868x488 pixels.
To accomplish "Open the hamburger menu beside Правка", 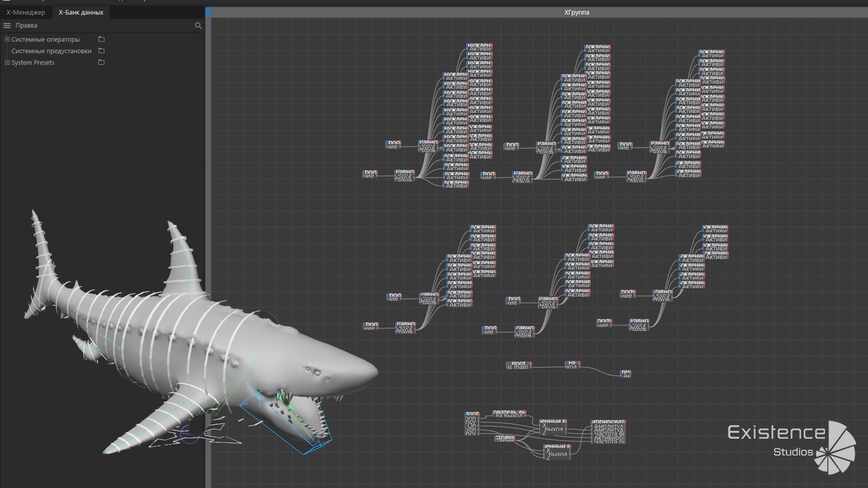I will (7, 26).
